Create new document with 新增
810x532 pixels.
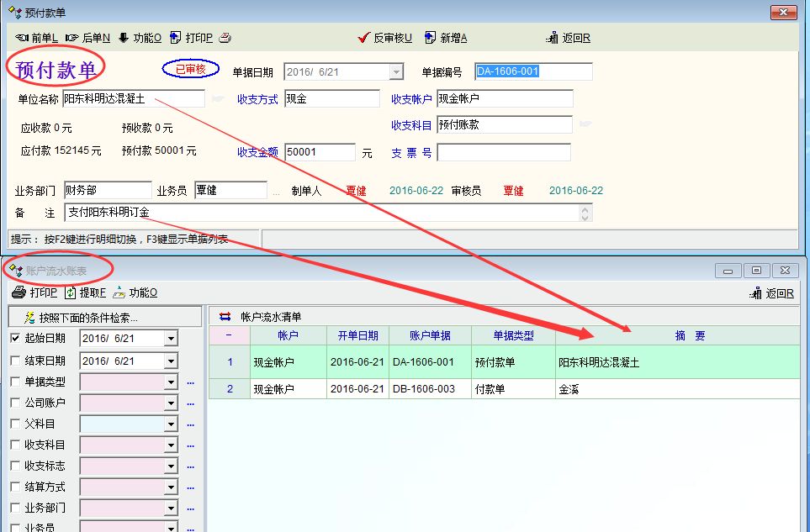click(x=446, y=38)
